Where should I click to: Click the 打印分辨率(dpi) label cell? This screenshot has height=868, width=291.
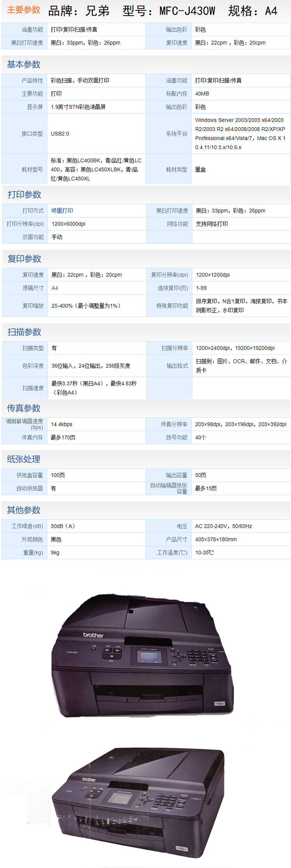25,224
